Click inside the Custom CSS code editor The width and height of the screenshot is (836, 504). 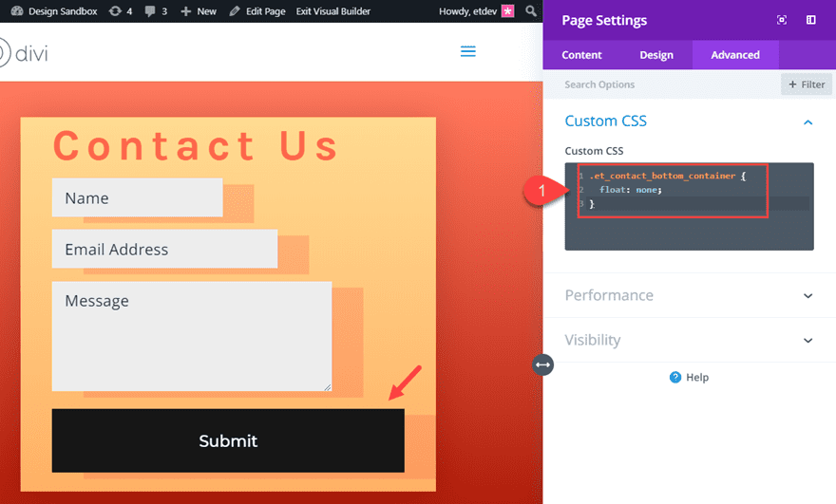[689, 228]
